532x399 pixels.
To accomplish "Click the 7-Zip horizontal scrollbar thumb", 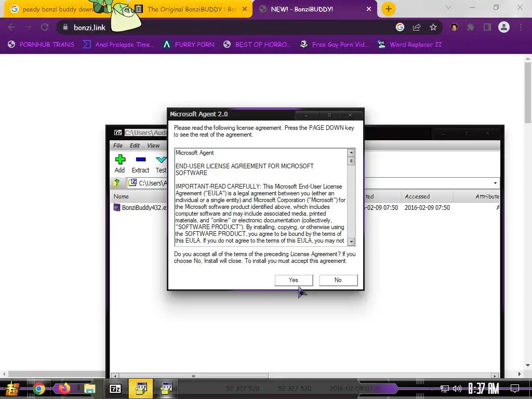I will click(x=193, y=376).
